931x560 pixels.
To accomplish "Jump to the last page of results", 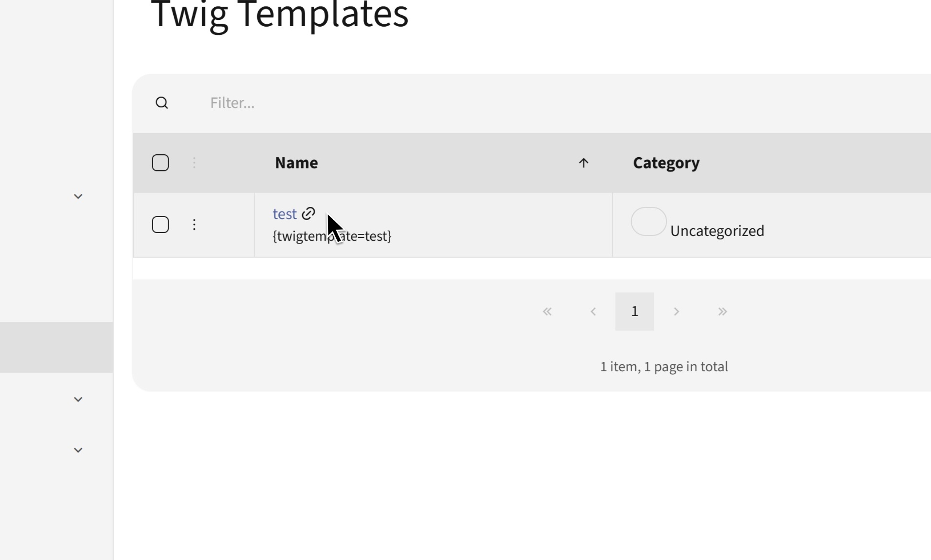I will [x=722, y=311].
